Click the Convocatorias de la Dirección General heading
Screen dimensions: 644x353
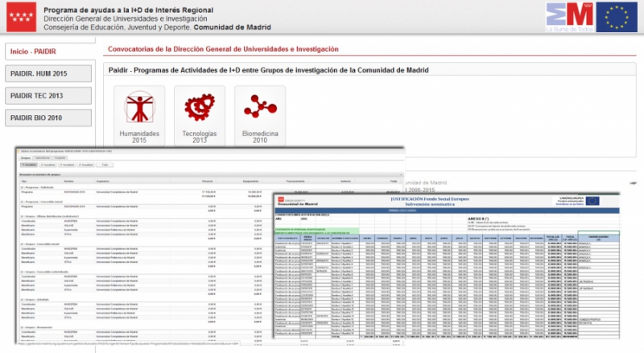tap(223, 49)
